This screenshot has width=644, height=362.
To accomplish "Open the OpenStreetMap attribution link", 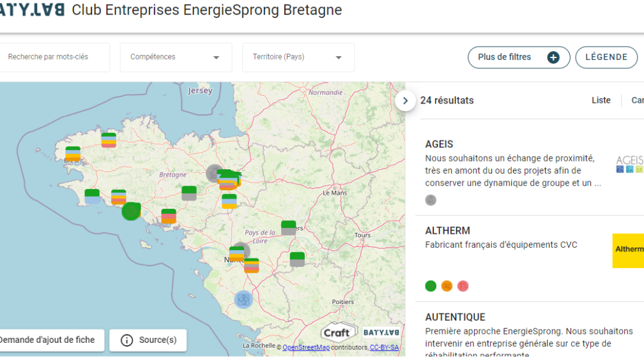I will [306, 347].
